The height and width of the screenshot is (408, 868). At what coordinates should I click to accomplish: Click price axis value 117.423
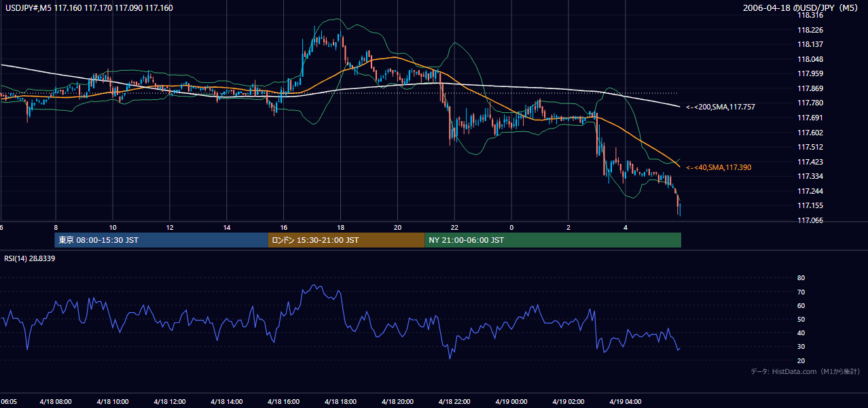(810, 162)
